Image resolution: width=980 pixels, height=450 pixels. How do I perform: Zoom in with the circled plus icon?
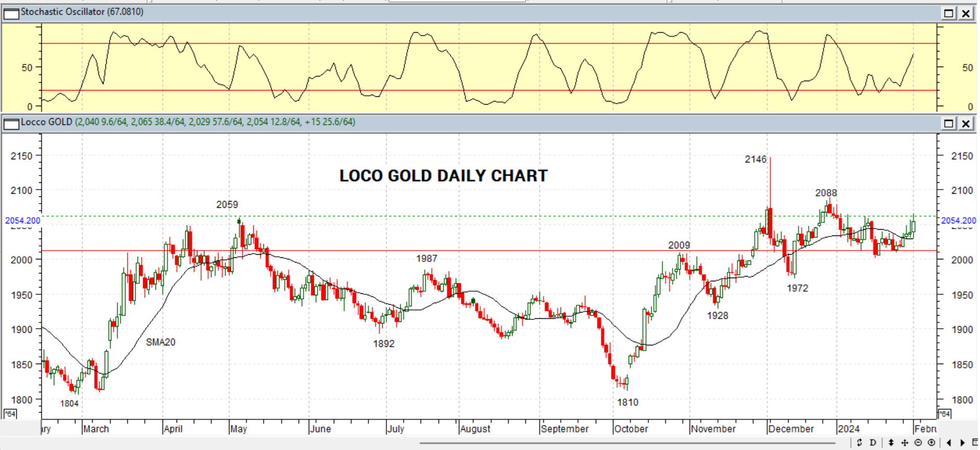point(932,443)
